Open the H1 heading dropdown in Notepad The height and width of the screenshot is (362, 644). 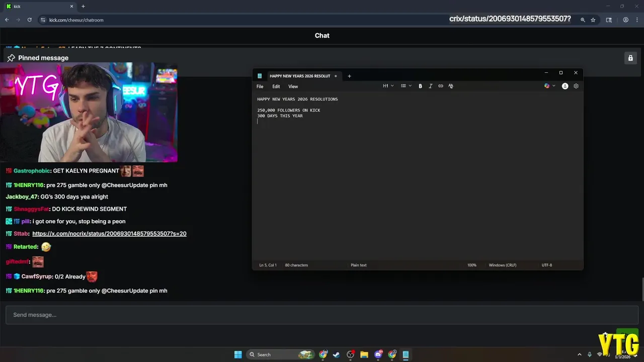(388, 86)
